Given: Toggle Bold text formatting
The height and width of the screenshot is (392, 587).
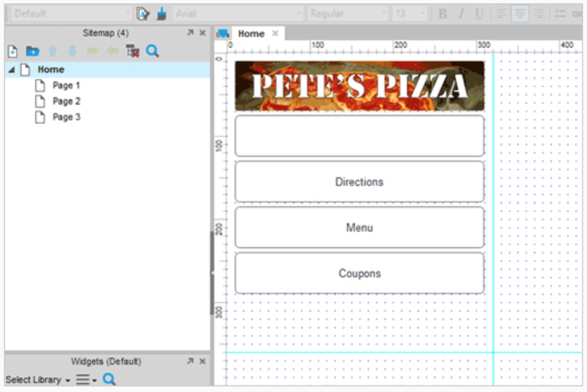Looking at the screenshot, I should (x=443, y=14).
